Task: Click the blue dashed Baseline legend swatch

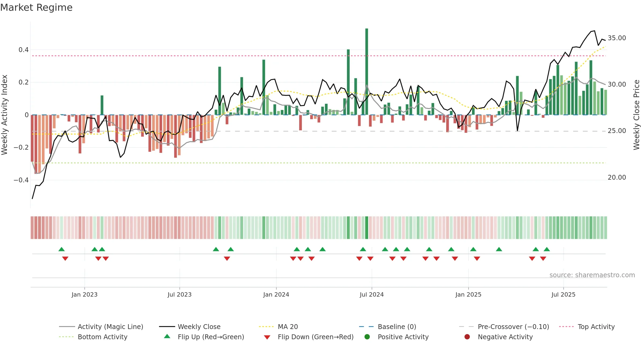Action: pos(366,327)
